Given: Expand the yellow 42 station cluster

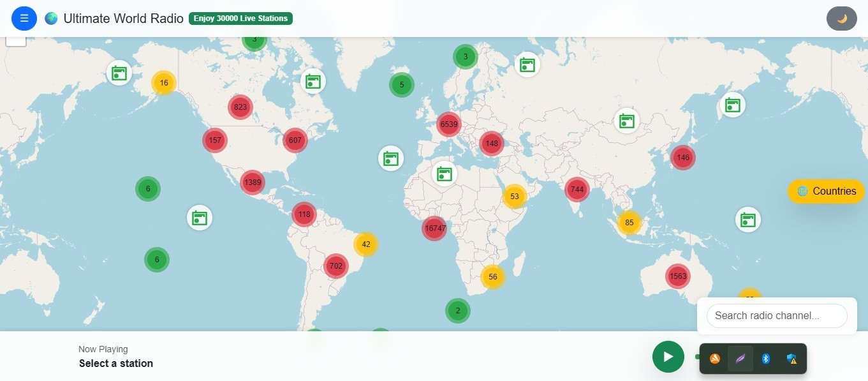Looking at the screenshot, I should click(366, 244).
